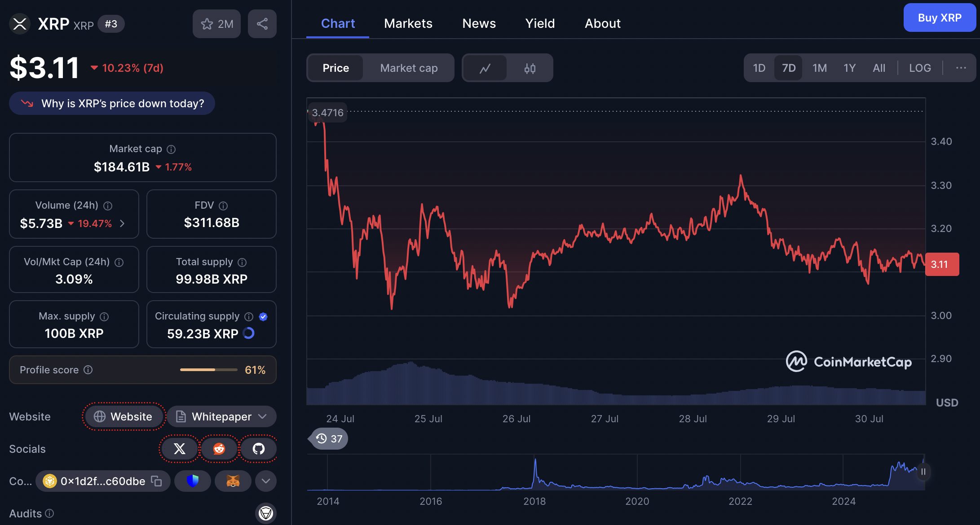This screenshot has width=980, height=525.
Task: Open the Profile score info icon
Action: tap(88, 370)
